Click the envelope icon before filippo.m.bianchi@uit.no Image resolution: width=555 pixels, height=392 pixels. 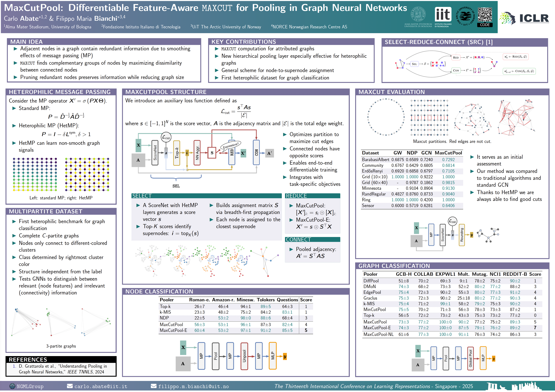tap(154, 386)
